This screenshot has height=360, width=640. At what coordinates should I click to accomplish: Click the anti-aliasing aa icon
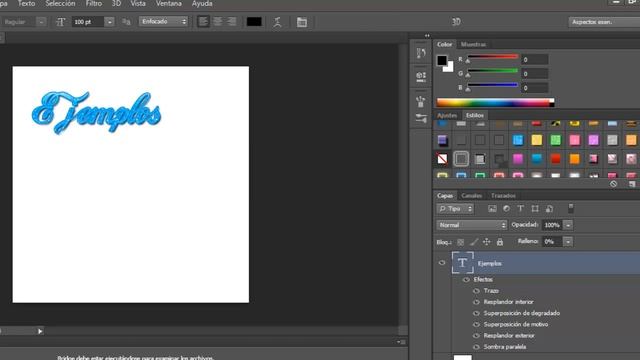pos(126,22)
